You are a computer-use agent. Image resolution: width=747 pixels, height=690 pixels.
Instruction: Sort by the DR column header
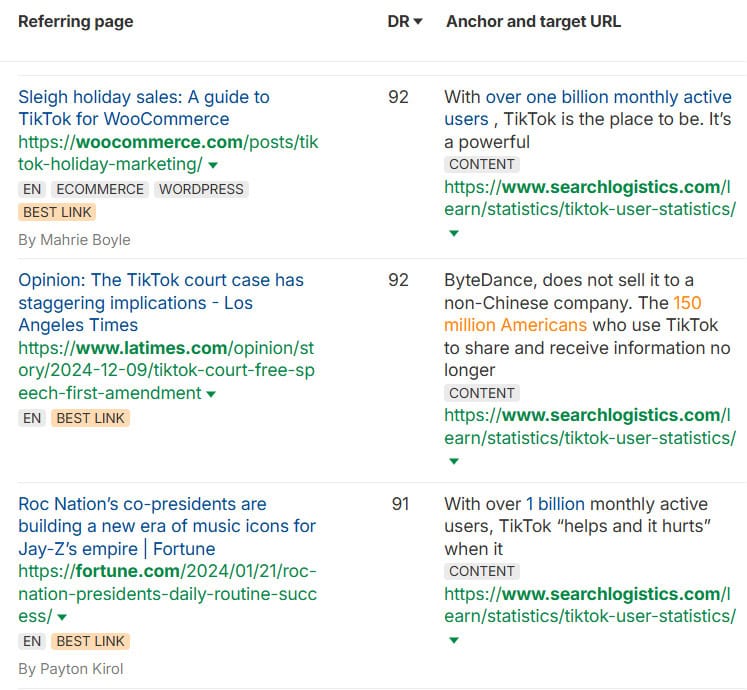click(405, 21)
